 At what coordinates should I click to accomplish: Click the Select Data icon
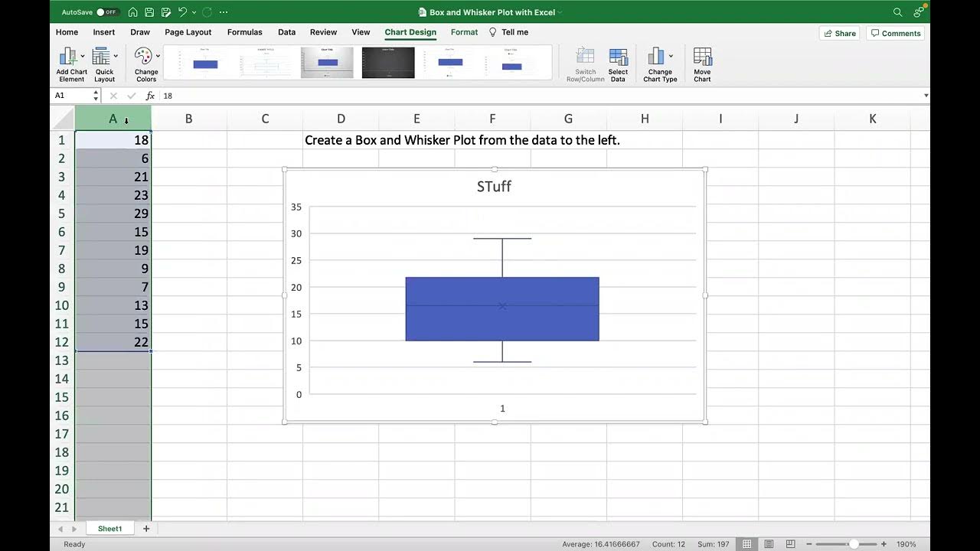pyautogui.click(x=618, y=57)
